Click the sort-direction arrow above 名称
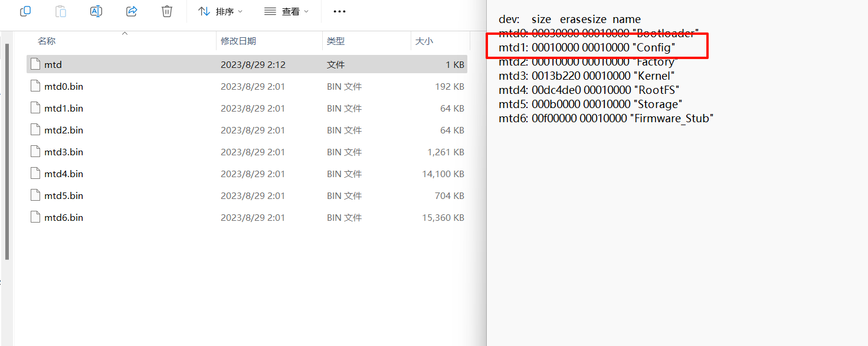The image size is (868, 346). (x=125, y=34)
